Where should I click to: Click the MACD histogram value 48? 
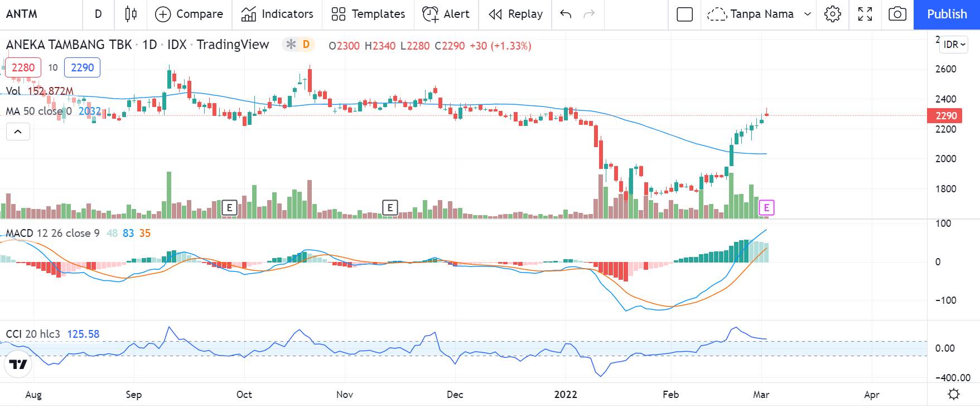click(x=112, y=233)
